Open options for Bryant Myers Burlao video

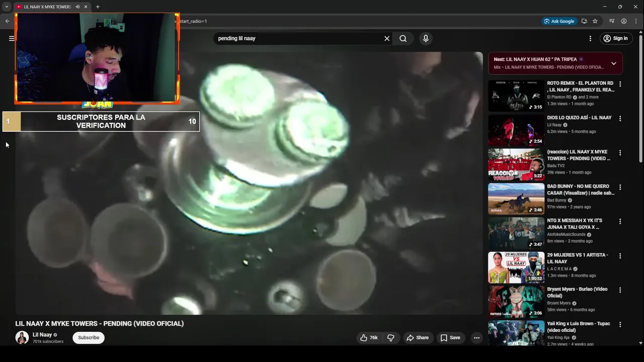click(620, 290)
